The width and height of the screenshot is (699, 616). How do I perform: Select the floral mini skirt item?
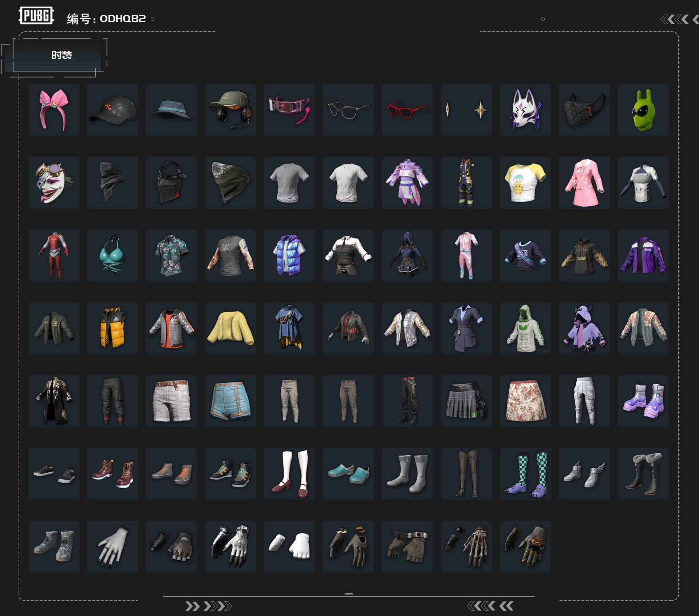(x=525, y=401)
